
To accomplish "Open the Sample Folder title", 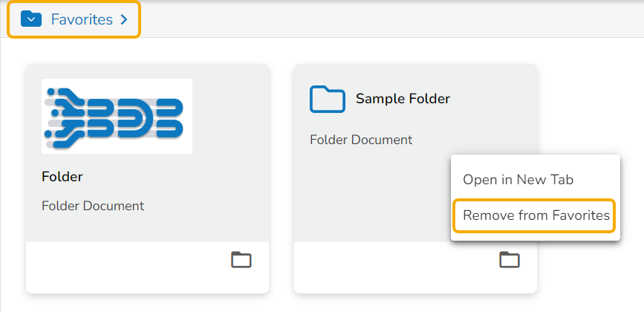I will pos(403,99).
